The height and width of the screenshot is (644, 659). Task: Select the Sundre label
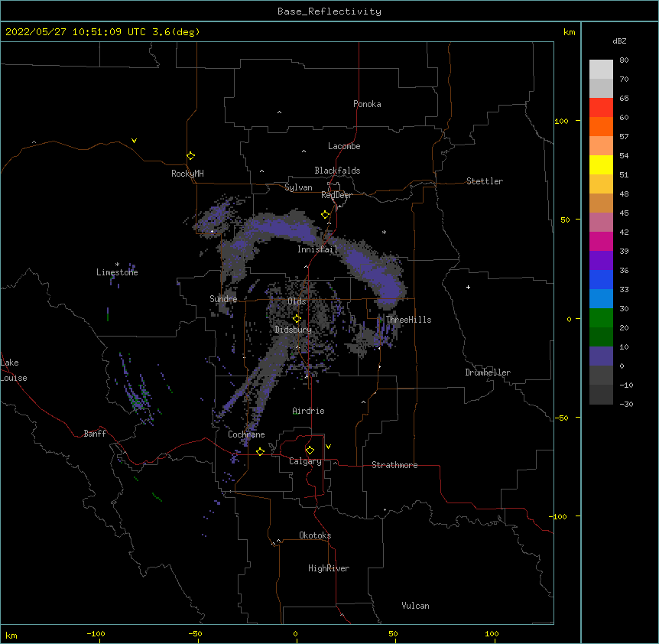click(223, 299)
